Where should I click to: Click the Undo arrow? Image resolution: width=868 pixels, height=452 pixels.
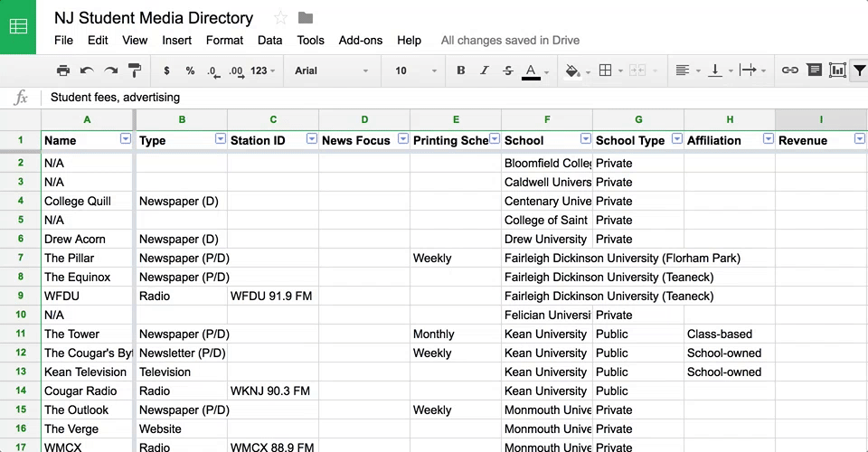point(87,71)
